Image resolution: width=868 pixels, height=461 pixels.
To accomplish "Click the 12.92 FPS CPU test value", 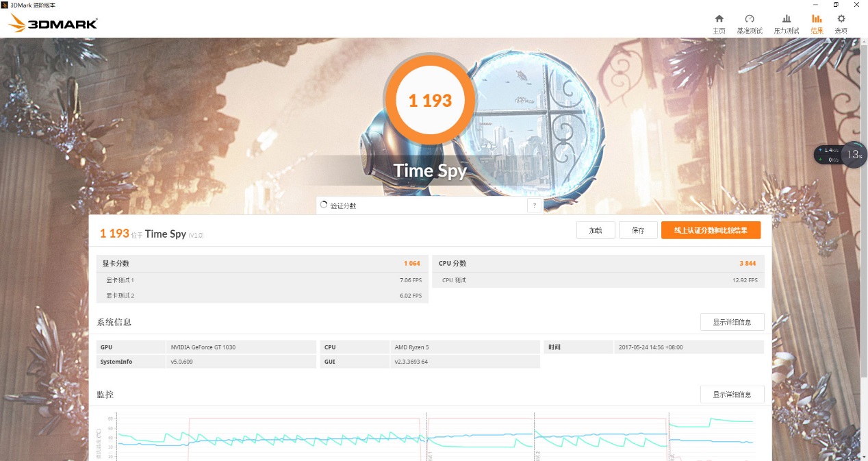I will (745, 280).
